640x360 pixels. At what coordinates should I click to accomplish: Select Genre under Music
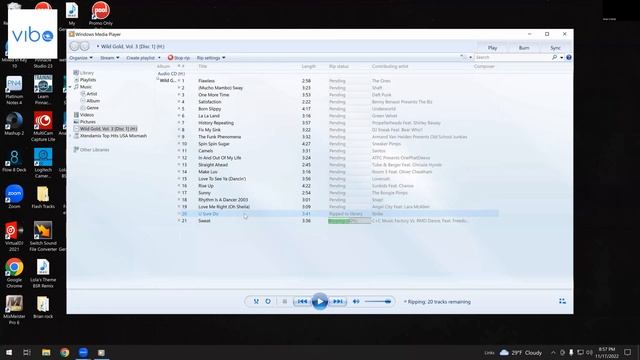coord(92,108)
